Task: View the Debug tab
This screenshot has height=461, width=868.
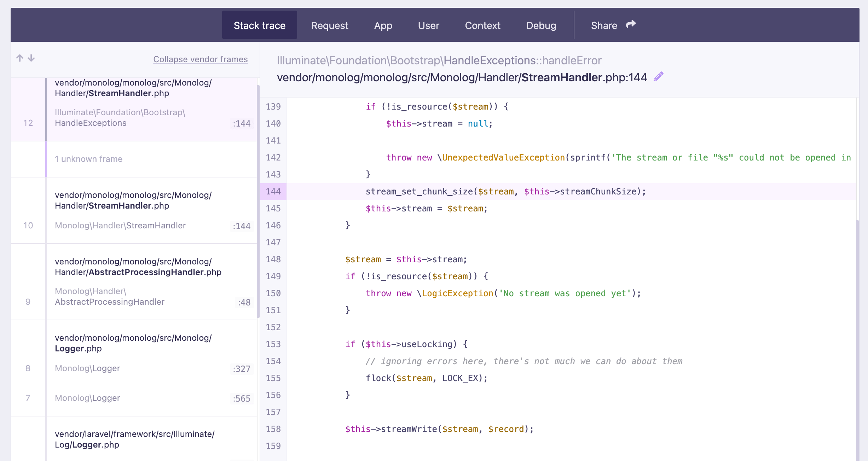Action: pos(541,25)
